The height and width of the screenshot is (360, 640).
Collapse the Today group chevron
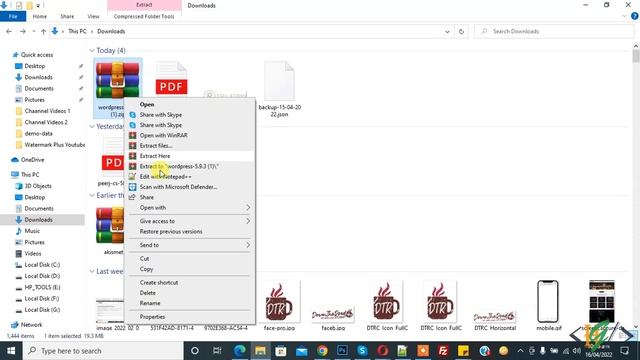92,51
